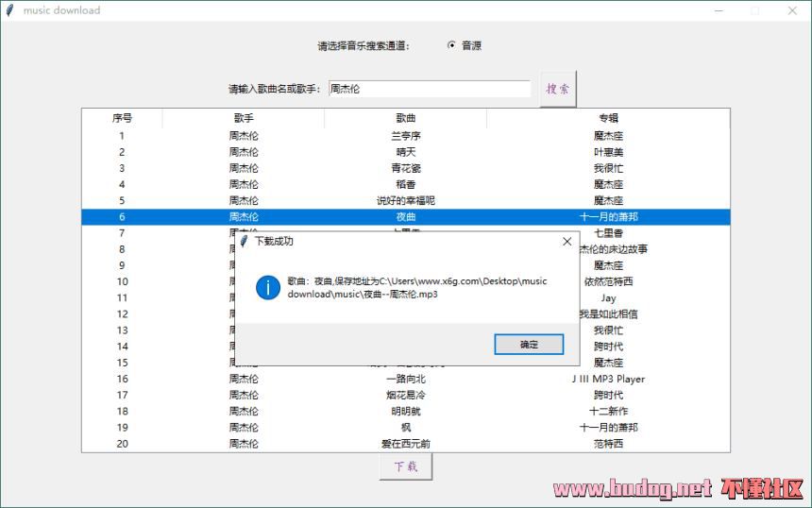
Task: Click the serial number 12 in the list
Action: [122, 313]
